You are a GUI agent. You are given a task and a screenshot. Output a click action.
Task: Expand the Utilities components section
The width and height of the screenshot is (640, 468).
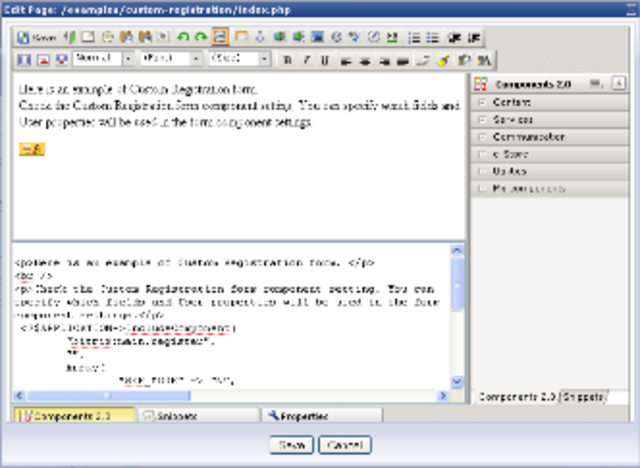click(482, 171)
